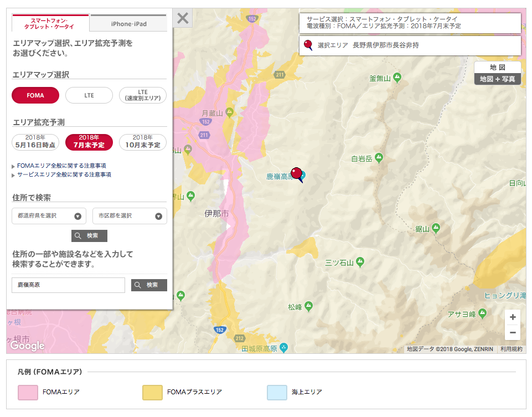
Task: Click the FOMAエリア pink legend swatch
Action: [28, 393]
